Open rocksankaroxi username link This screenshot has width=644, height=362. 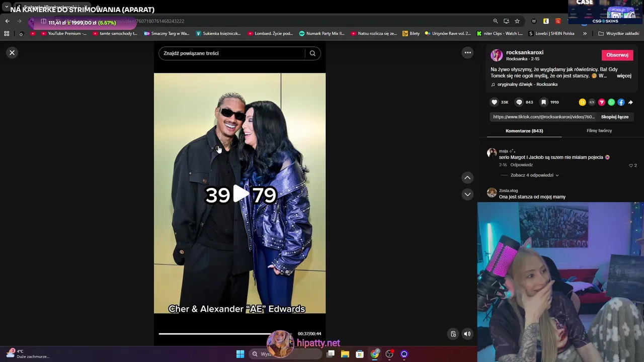click(x=525, y=52)
